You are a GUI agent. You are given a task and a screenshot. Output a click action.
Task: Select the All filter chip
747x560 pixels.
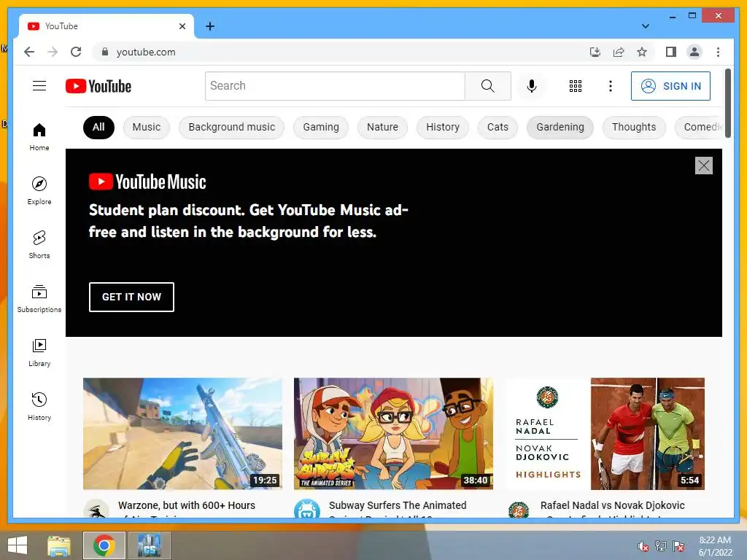click(x=98, y=127)
